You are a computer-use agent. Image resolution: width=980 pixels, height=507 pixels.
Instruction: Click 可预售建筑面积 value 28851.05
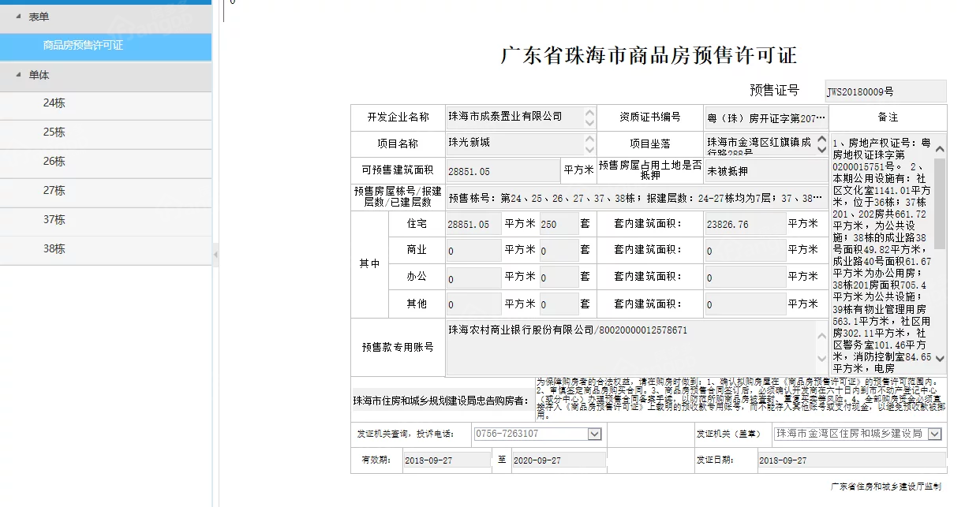(503, 170)
